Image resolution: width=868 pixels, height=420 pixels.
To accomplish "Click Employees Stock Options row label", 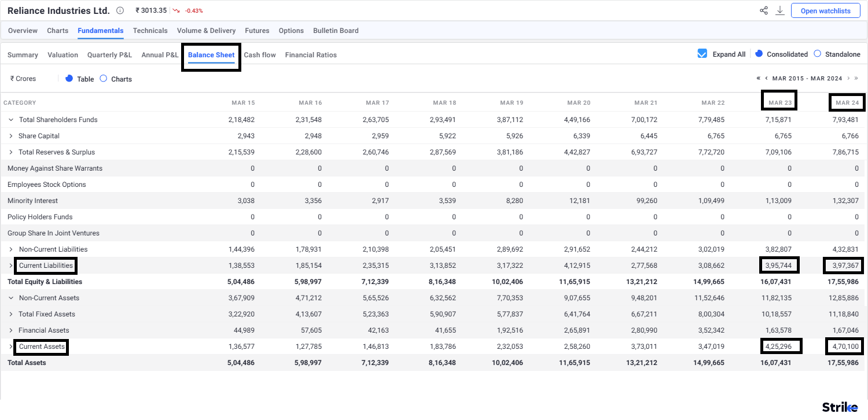I will point(47,185).
